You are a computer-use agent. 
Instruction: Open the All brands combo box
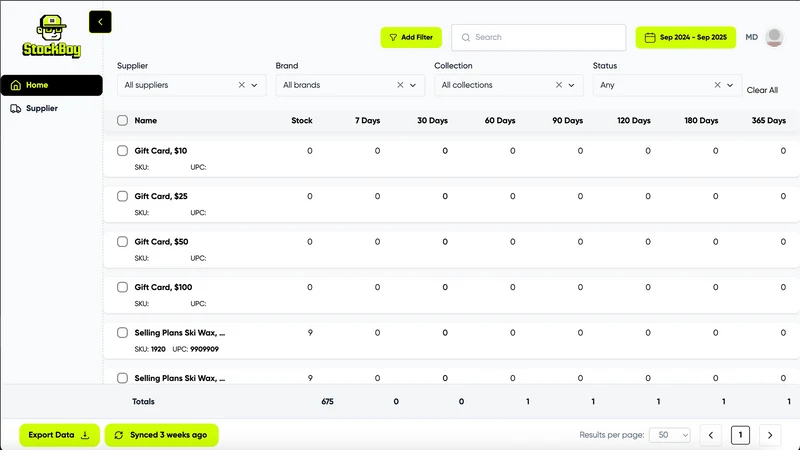(350, 85)
